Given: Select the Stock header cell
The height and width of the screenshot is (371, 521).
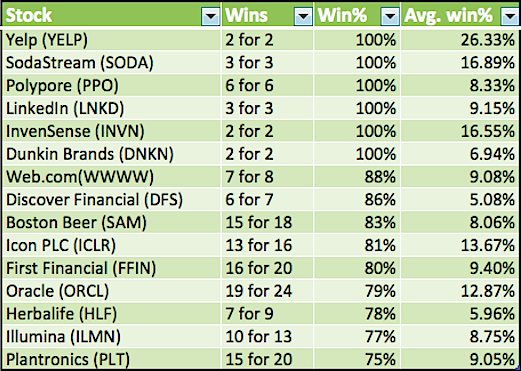Looking at the screenshot, I should (111, 15).
